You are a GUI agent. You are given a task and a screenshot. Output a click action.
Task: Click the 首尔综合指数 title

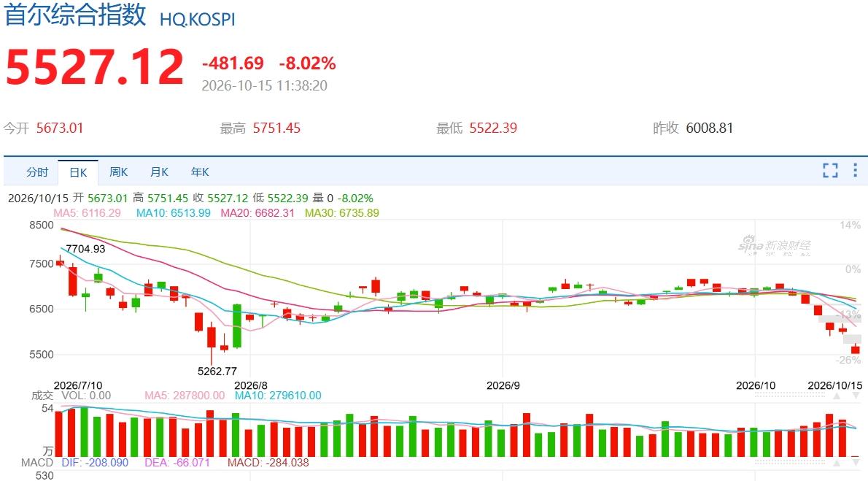[x=75, y=15]
